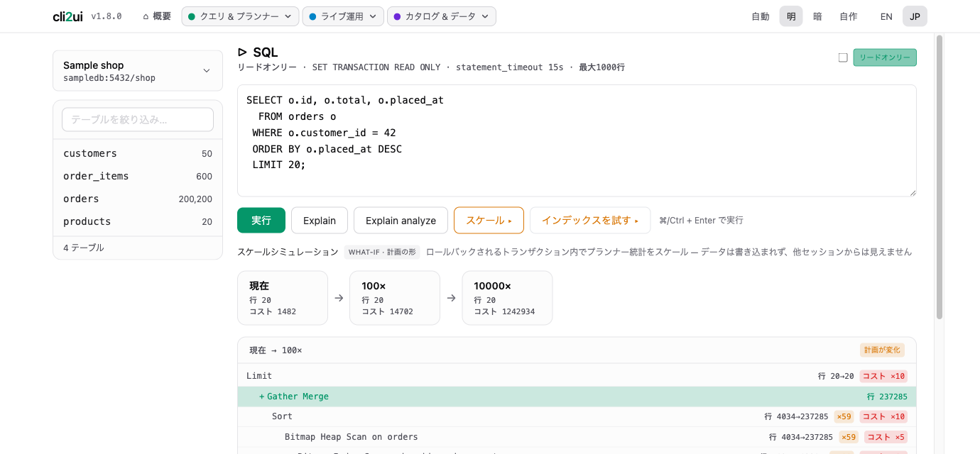Select the products table

[138, 221]
